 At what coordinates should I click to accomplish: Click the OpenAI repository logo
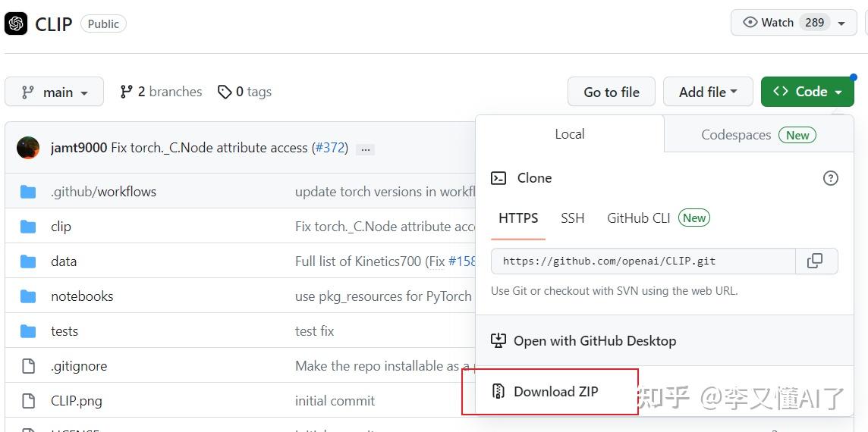pyautogui.click(x=16, y=23)
